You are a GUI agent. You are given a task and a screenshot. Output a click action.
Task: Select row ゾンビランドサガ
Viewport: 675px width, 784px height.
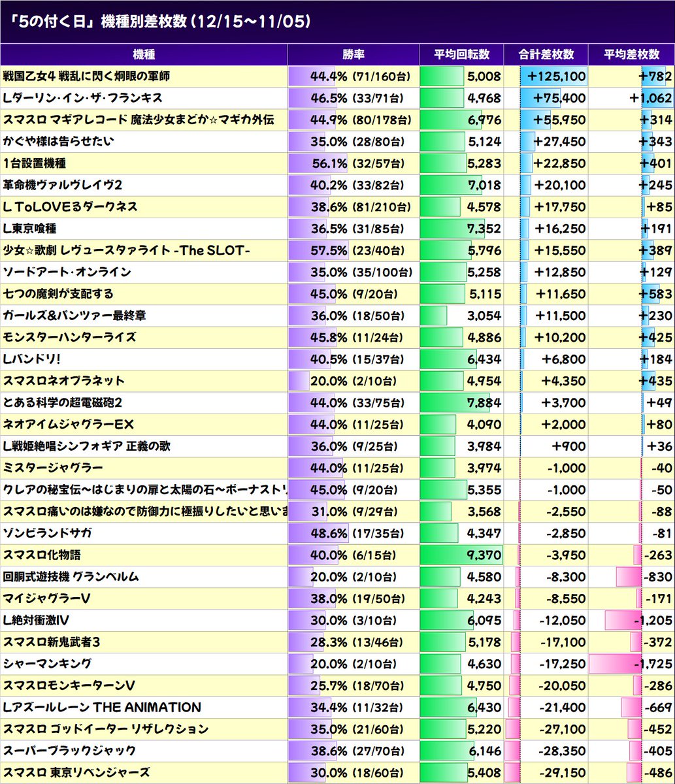coord(337,534)
